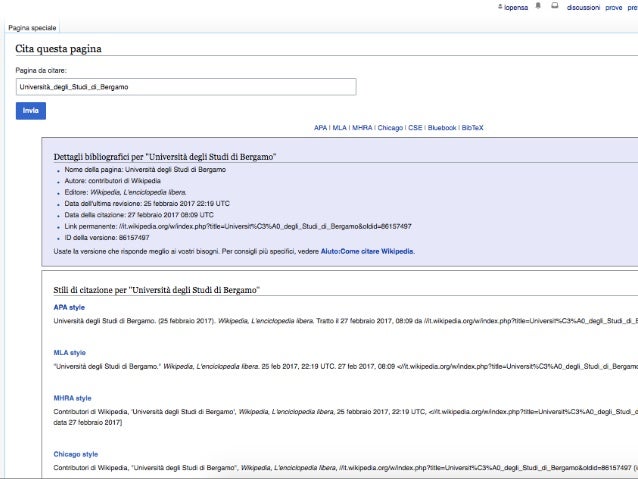This screenshot has width=638, height=479.
Task: Jump to Chicago citation style link
Action: [x=390, y=128]
